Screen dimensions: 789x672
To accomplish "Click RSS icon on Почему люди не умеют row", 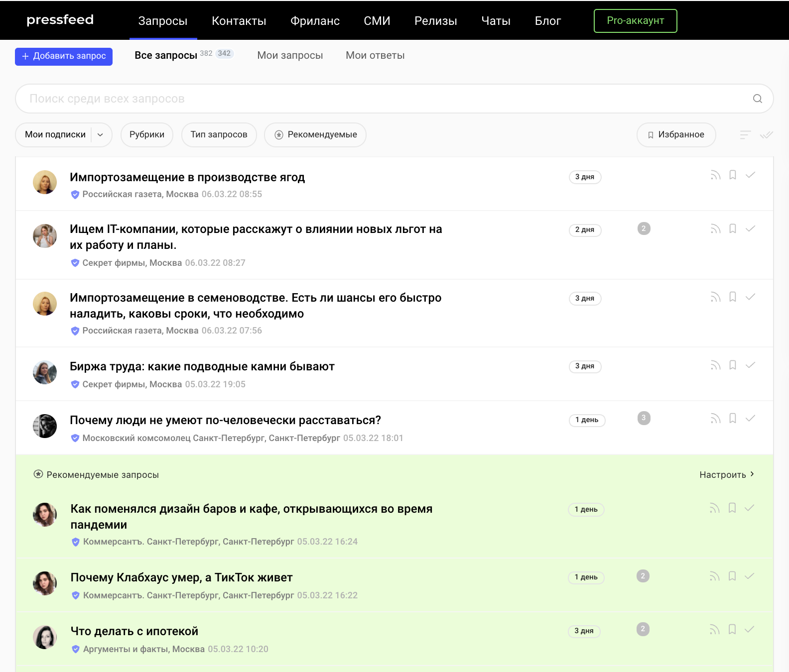I will tap(715, 419).
